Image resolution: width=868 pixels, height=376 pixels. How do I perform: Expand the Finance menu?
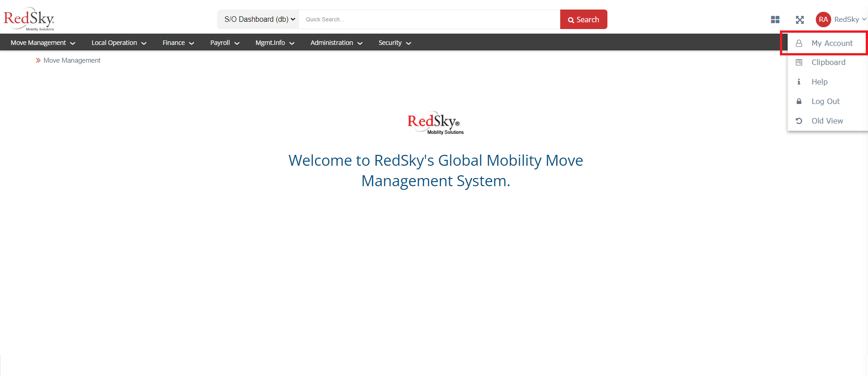click(178, 43)
